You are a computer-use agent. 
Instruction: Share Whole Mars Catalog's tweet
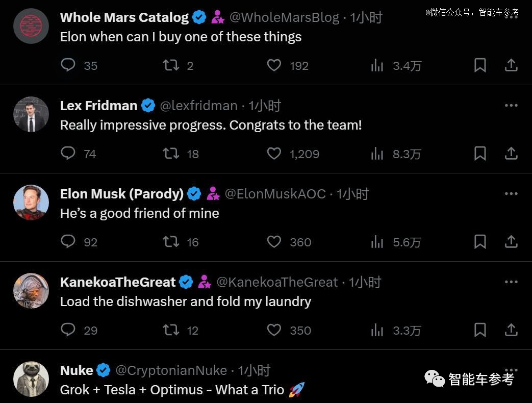[x=511, y=65]
